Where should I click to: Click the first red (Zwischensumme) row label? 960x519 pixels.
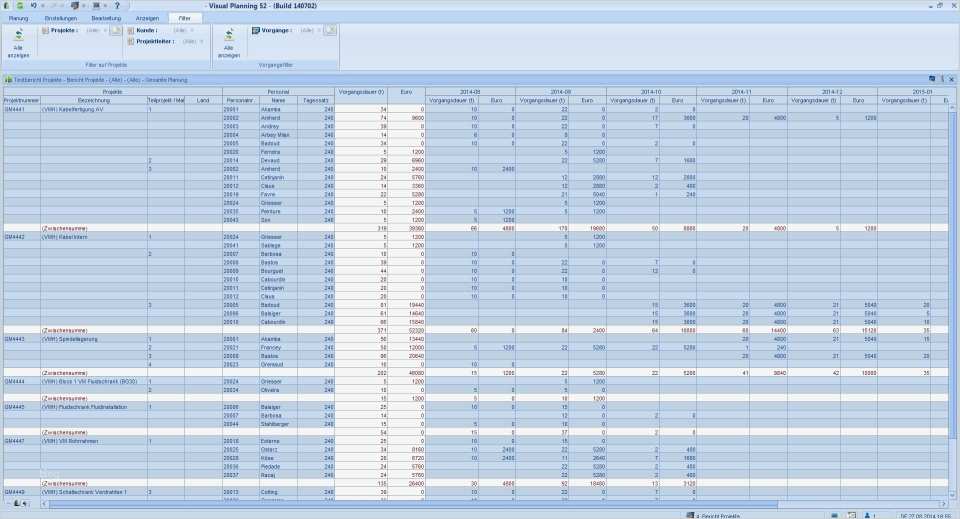[x=64, y=228]
